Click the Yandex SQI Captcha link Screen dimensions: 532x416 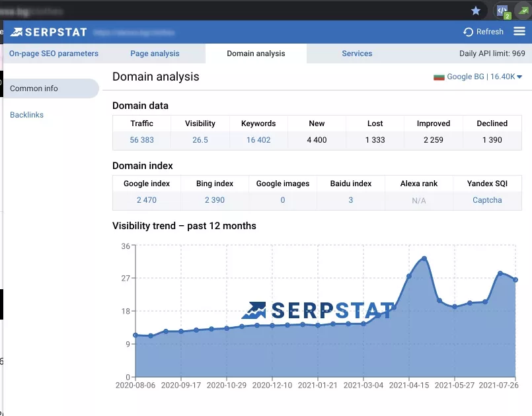point(487,200)
